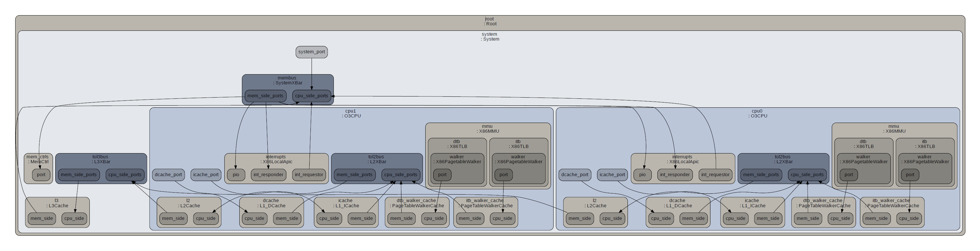The width and height of the screenshot is (980, 251).
Task: Click cpu1 icache cpu_side port
Action: pos(329,219)
